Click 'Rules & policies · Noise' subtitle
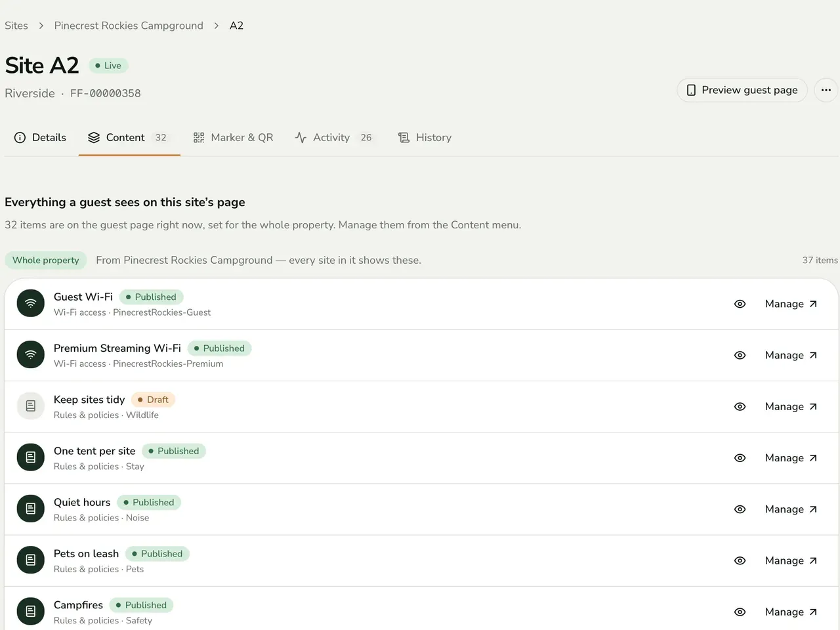 102,518
